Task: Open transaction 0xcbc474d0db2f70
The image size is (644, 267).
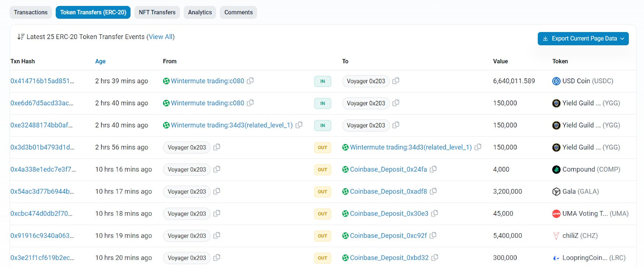Action: click(41, 214)
